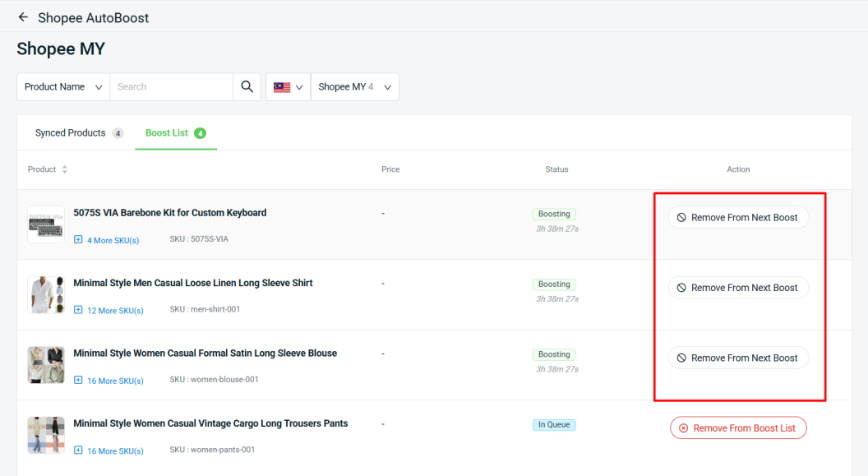Click Women Casual Formal Satin Blouse title
The width and height of the screenshot is (868, 476).
pos(205,354)
